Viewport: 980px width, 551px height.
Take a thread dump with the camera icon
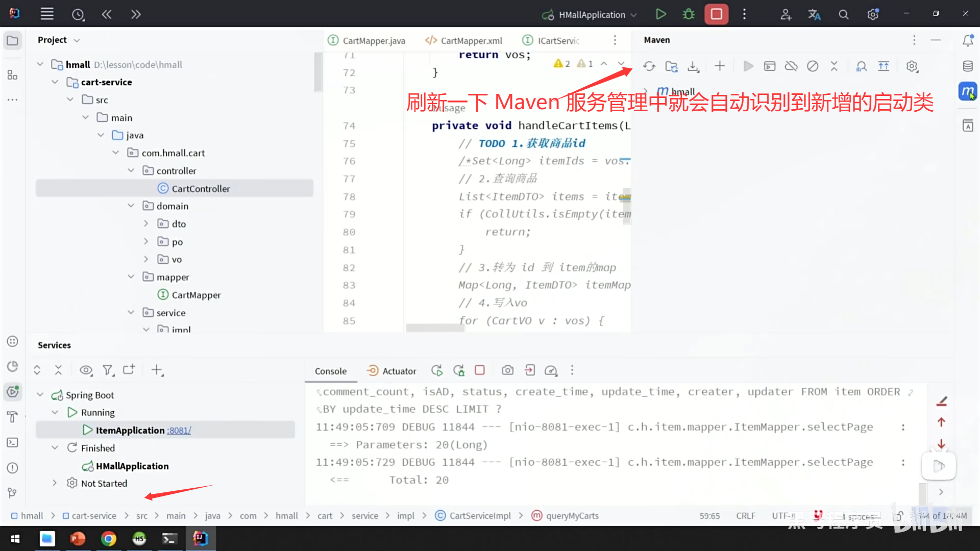point(507,370)
